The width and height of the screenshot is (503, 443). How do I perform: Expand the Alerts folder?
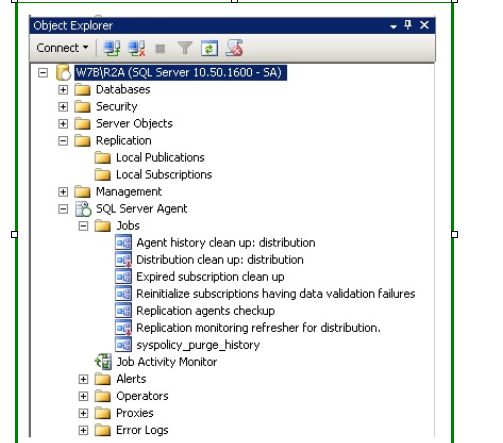click(83, 379)
